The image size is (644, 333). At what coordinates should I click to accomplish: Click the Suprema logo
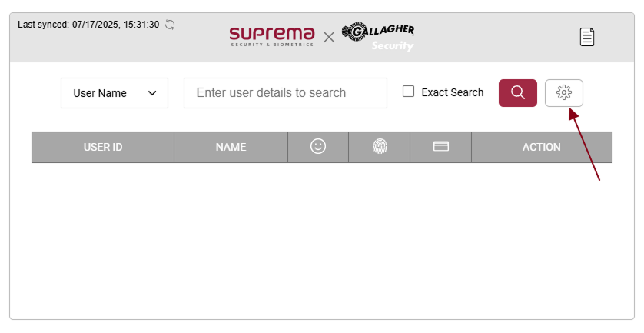(272, 35)
